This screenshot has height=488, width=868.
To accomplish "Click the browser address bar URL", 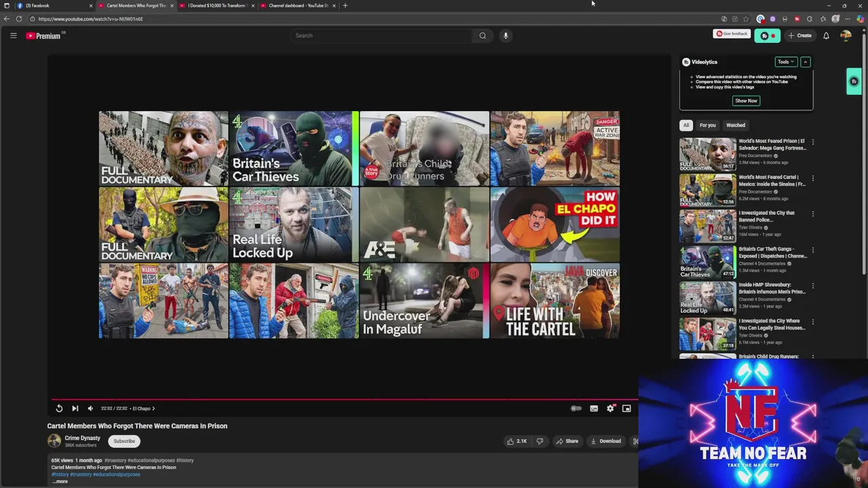I will (91, 19).
